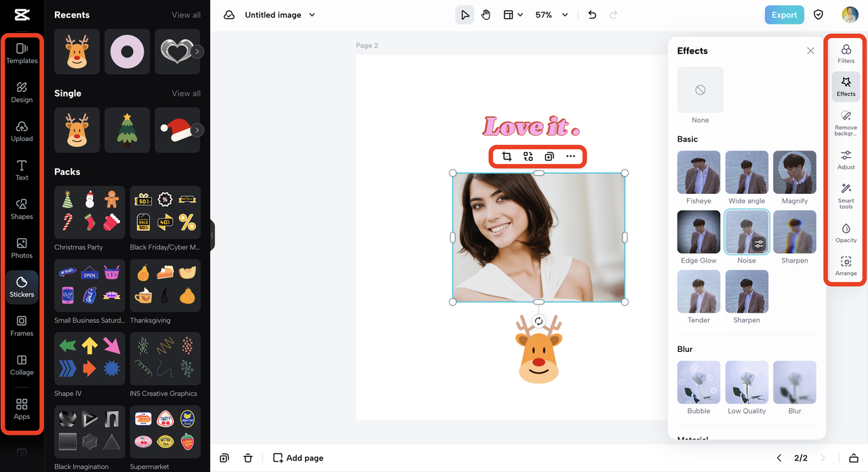
Task: Collapse the left stickers panel
Action: 212,235
